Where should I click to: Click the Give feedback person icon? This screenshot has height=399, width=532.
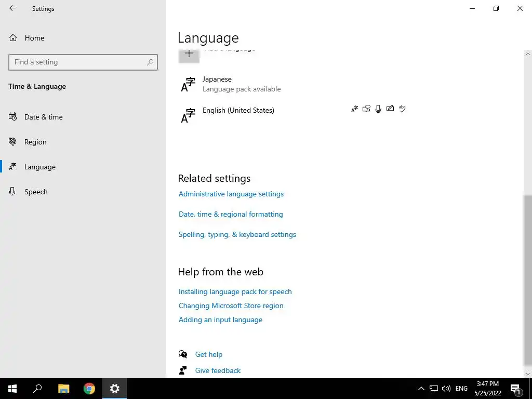[183, 370]
